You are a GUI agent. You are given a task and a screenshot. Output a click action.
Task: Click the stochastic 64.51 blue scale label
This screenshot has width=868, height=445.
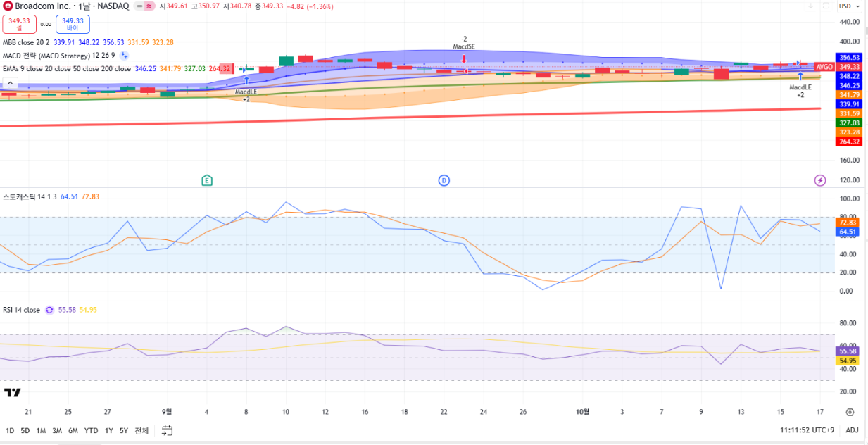(848, 232)
